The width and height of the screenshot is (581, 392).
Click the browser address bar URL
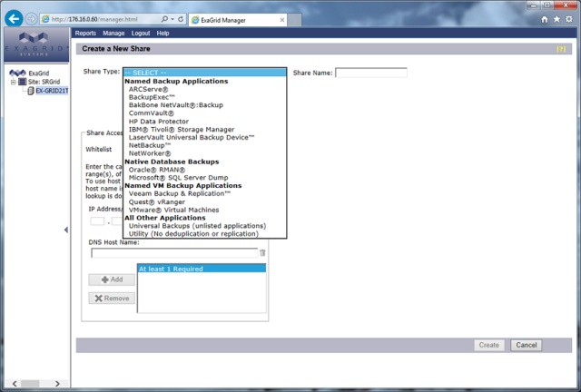(94, 19)
